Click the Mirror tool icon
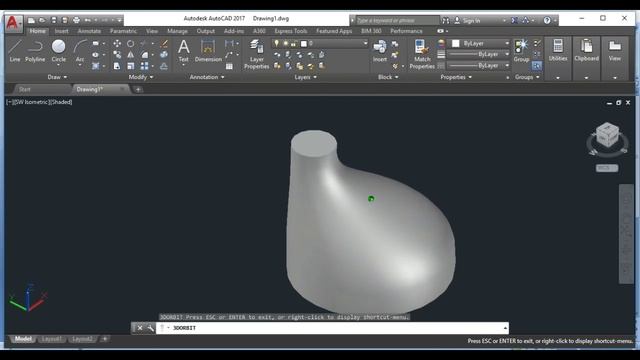The image size is (640, 360). tap(130, 55)
